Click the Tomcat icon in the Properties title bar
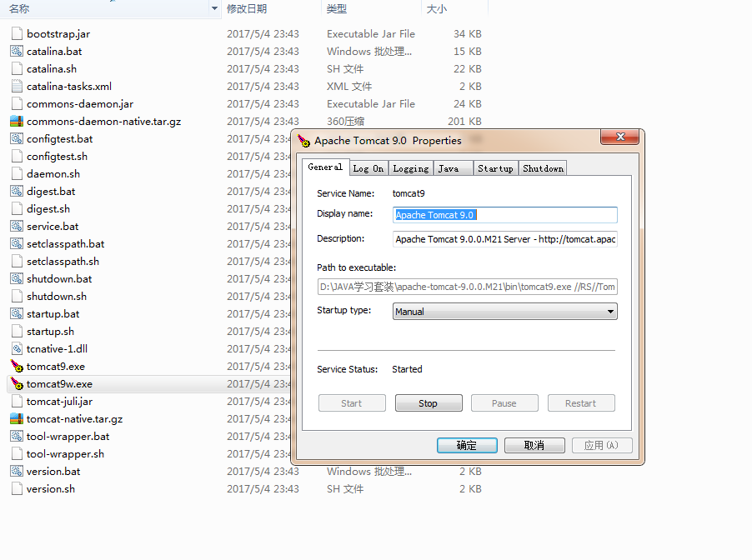Screen dimensions: 752x560 pyautogui.click(x=304, y=141)
